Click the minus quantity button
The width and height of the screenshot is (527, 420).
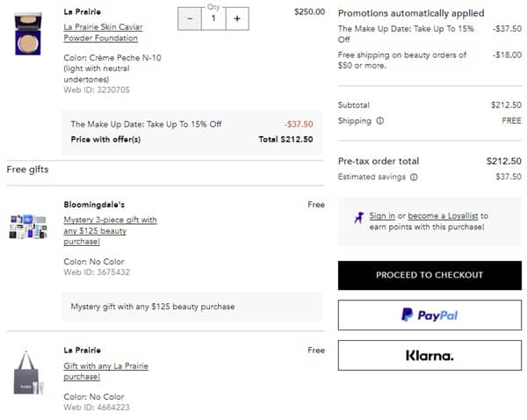click(190, 18)
